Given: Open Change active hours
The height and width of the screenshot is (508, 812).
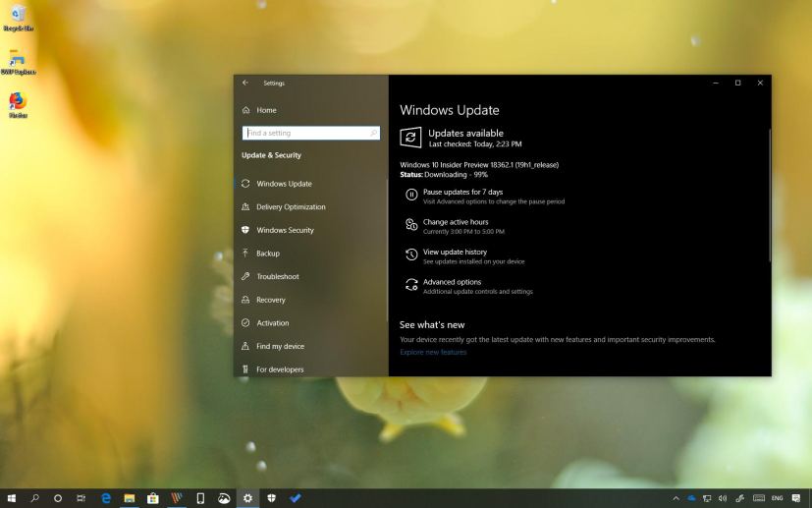Looking at the screenshot, I should 456,222.
